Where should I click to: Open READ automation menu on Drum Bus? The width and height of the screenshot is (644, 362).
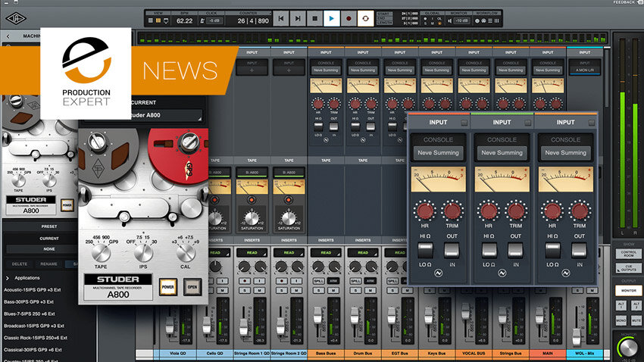click(363, 253)
